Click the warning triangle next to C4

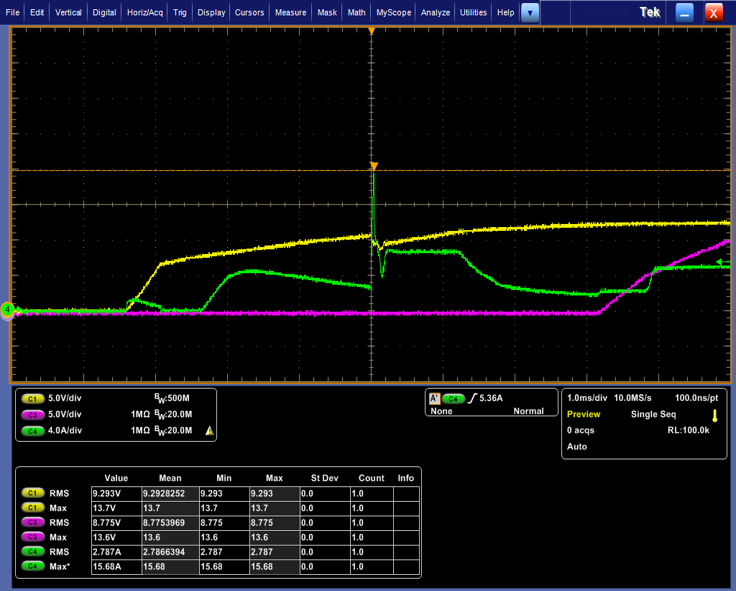(x=209, y=430)
